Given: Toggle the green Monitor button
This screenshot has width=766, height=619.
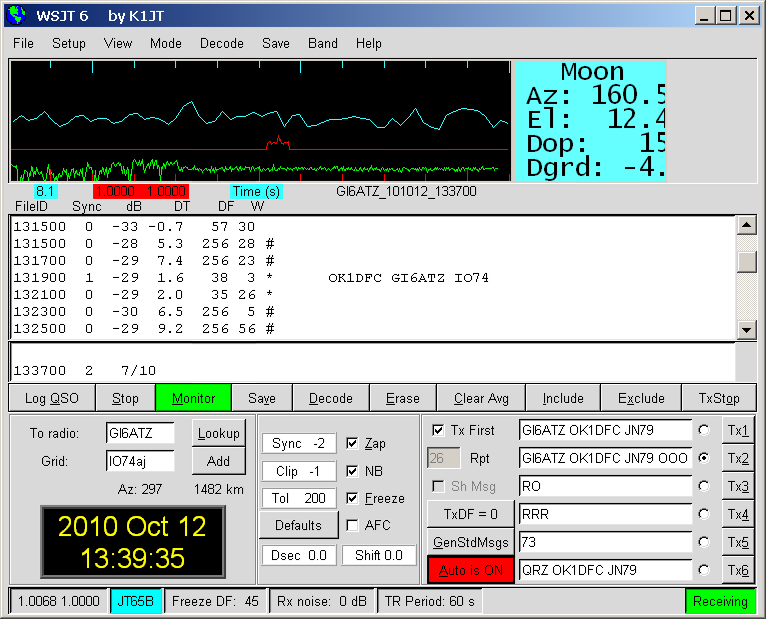Looking at the screenshot, I should point(193,398).
